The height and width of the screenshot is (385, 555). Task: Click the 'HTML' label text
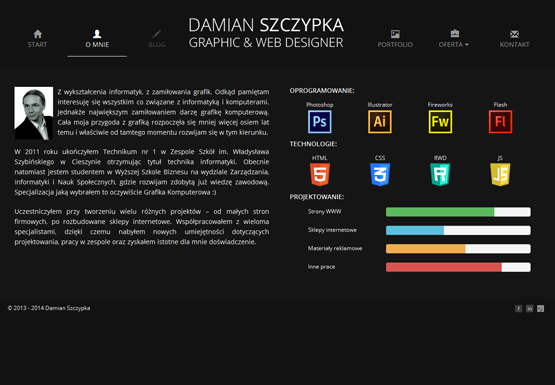point(320,158)
